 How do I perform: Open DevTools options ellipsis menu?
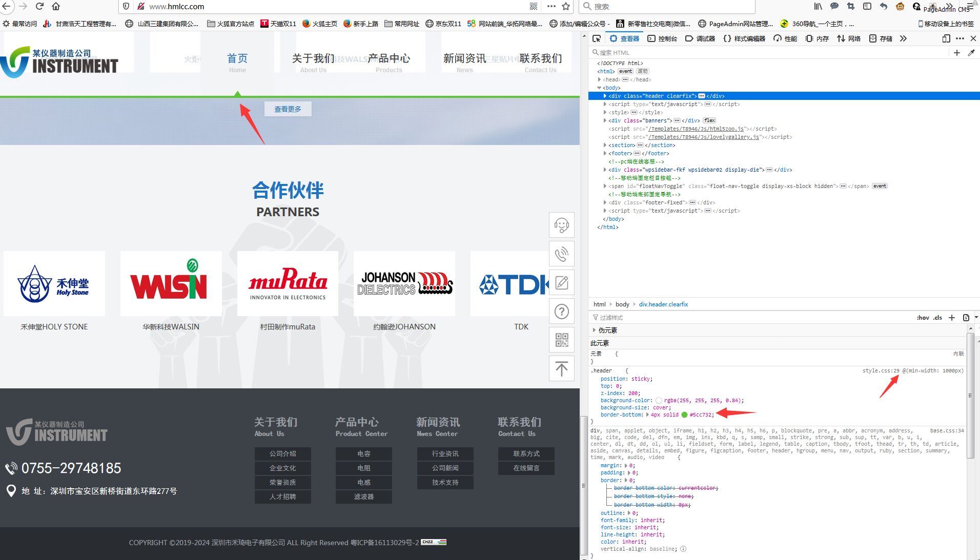[x=960, y=38]
